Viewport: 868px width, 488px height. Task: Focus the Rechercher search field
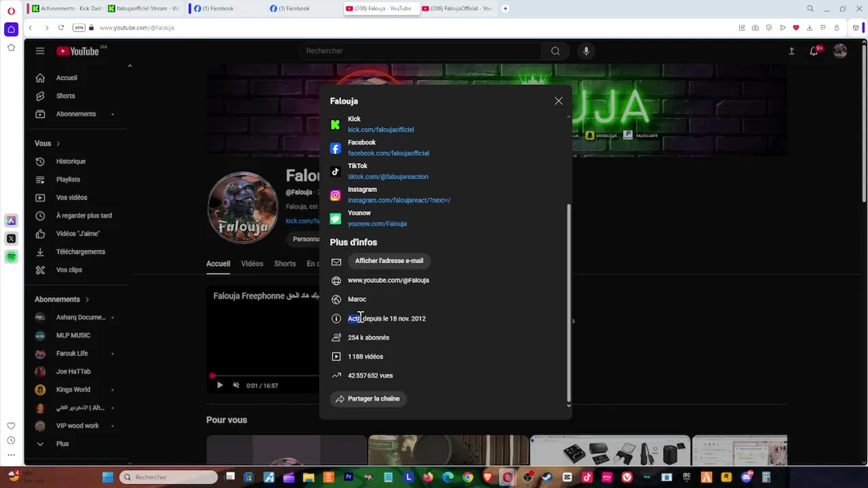click(419, 51)
